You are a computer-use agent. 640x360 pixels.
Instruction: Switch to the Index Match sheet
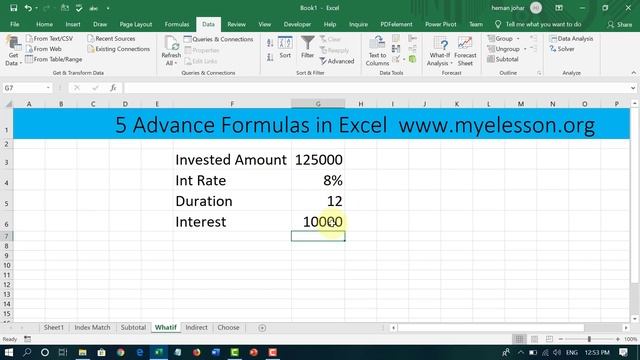[92, 327]
